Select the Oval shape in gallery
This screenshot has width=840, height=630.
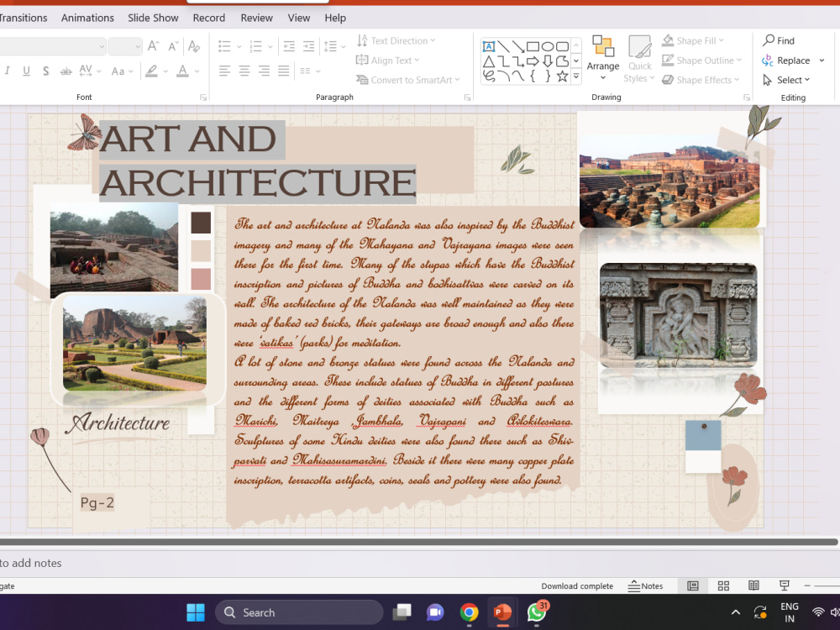coord(548,46)
